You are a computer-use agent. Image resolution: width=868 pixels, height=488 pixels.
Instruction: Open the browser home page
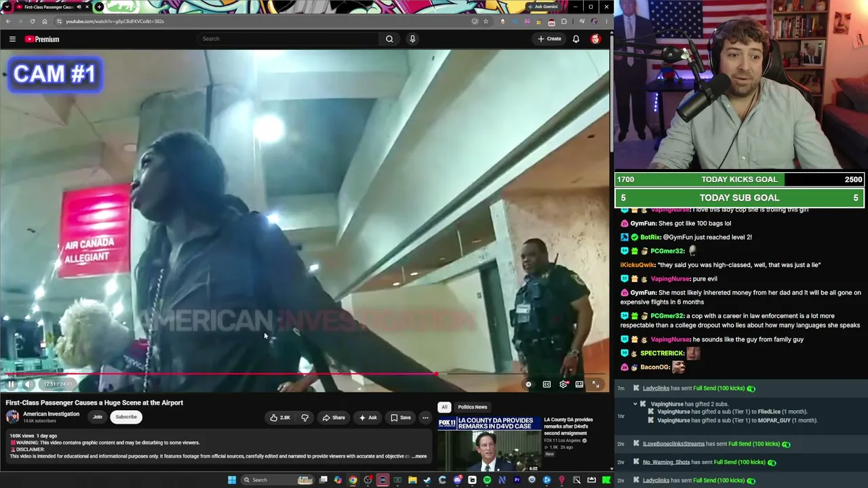pyautogui.click(x=45, y=21)
